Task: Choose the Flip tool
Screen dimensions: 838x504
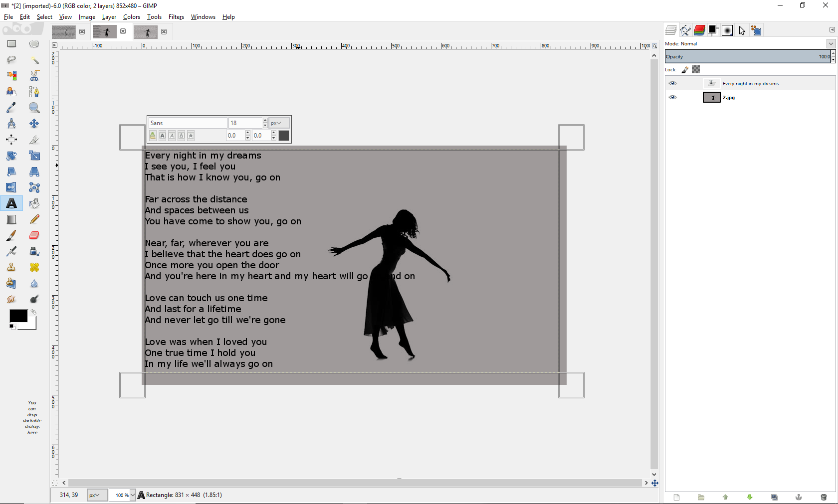Action: click(x=11, y=187)
